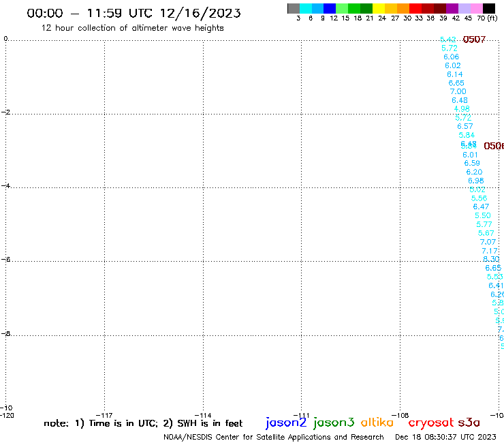Select the -111 longitude axis label
The height and width of the screenshot is (443, 504).
click(302, 415)
